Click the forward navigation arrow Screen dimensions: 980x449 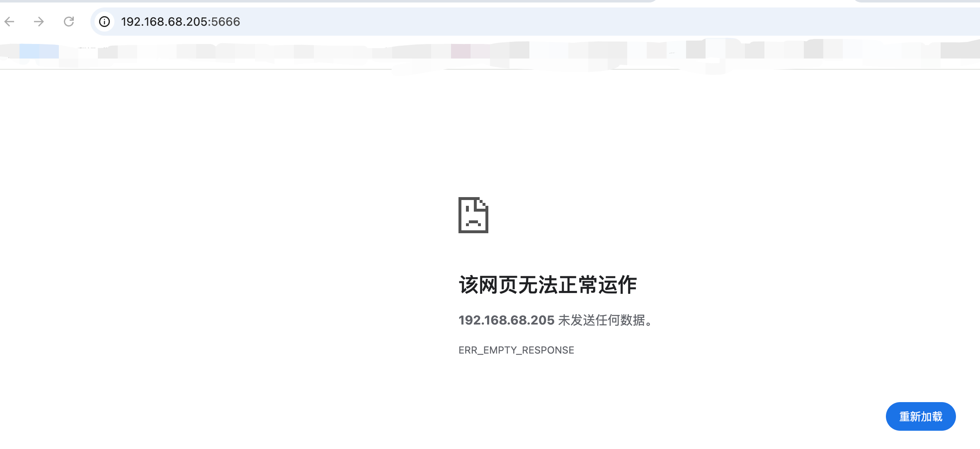point(39,22)
